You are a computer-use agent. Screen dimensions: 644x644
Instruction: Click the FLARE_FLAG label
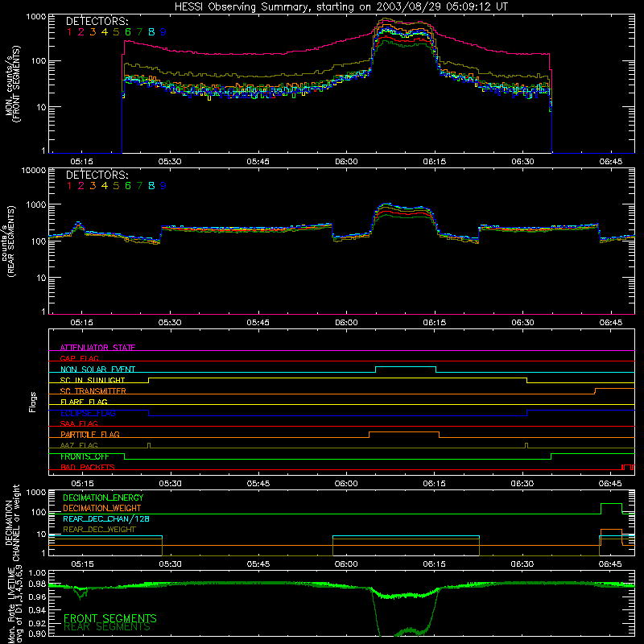click(84, 402)
